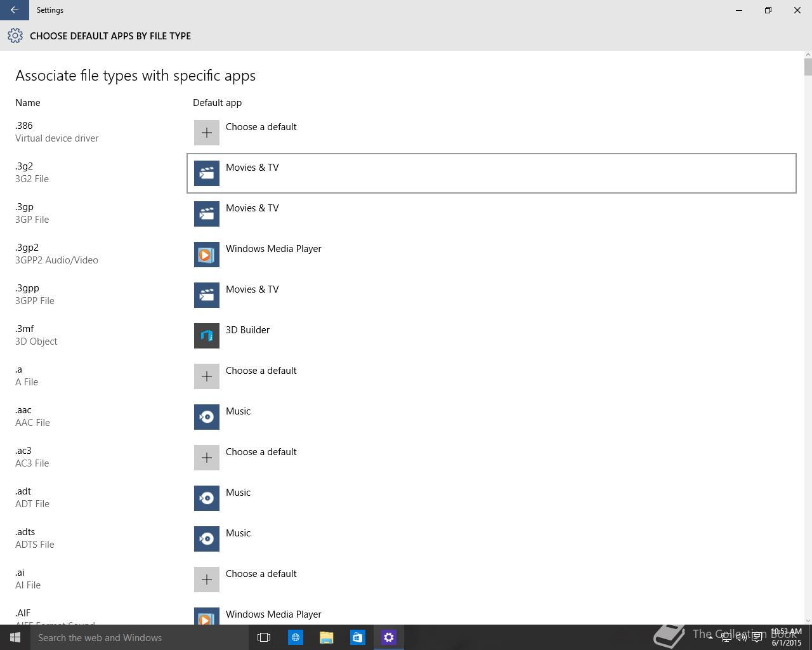
Task: Open the Windows Start menu
Action: click(15, 637)
